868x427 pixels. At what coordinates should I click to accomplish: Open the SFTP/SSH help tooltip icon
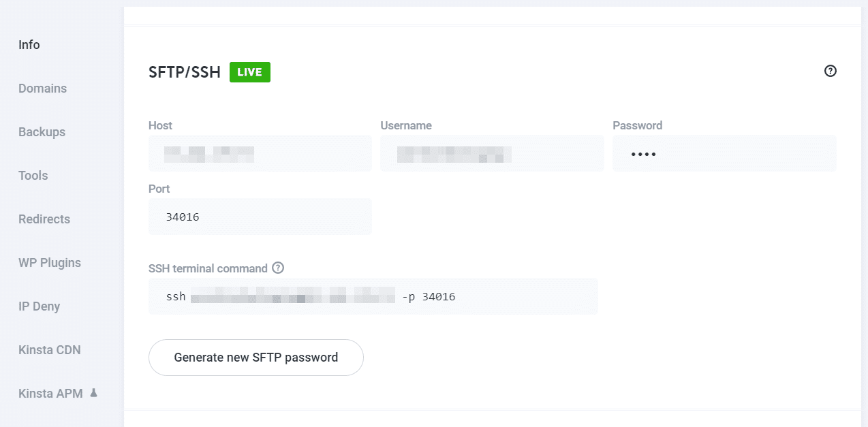[830, 71]
